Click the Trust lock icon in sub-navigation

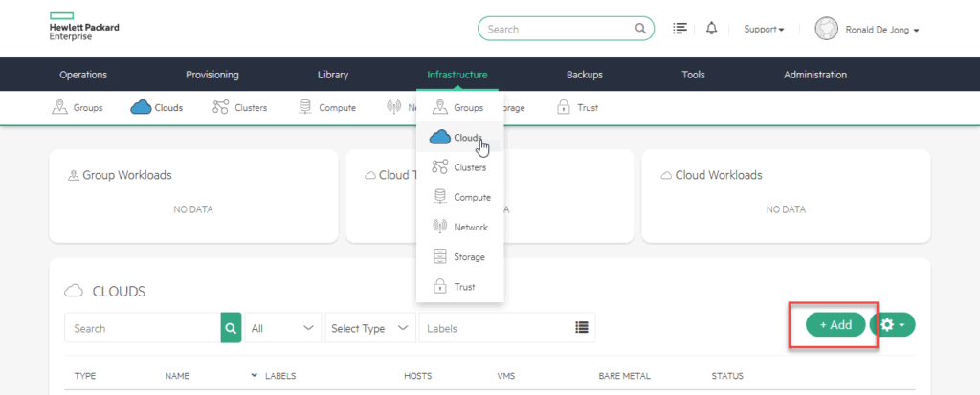click(x=564, y=107)
